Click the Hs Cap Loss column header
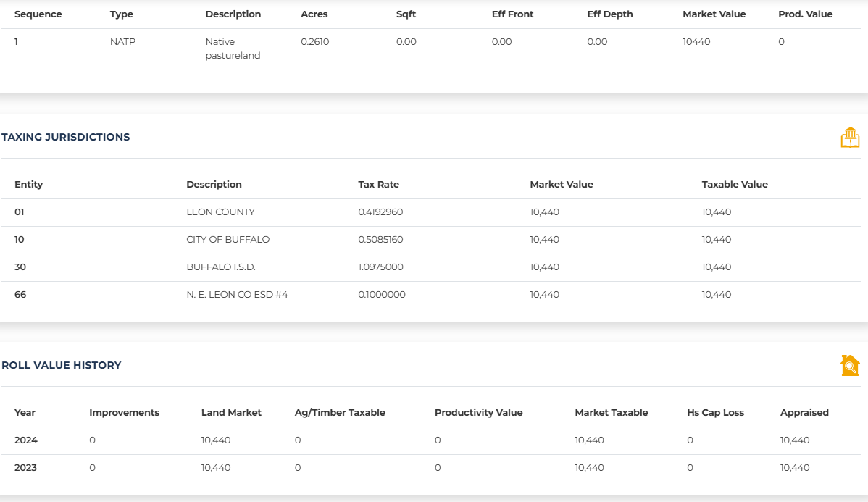The width and height of the screenshot is (868, 502). [715, 413]
